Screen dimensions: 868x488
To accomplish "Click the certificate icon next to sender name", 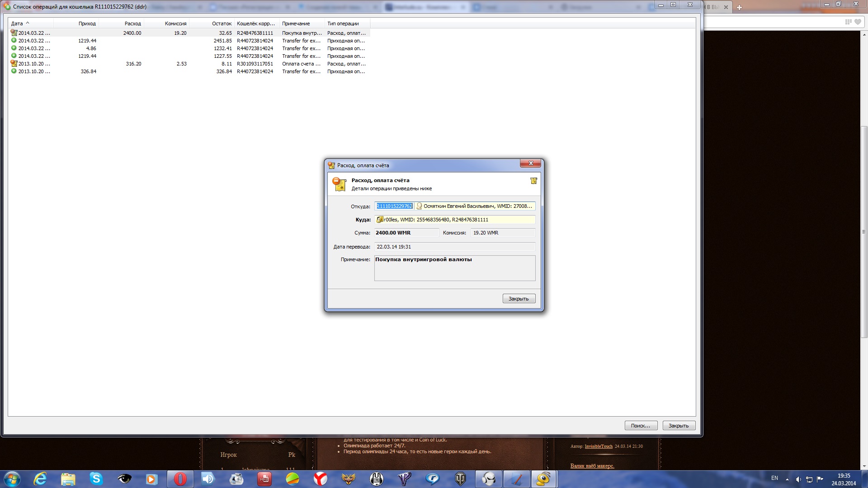I will tap(419, 206).
